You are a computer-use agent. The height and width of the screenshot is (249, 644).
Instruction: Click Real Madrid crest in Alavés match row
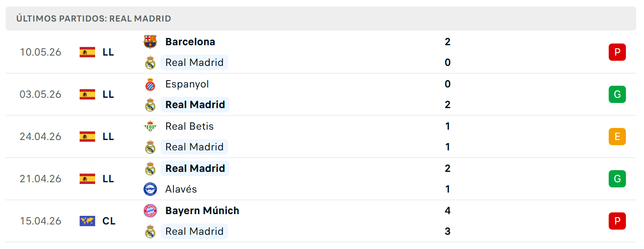pos(150,168)
